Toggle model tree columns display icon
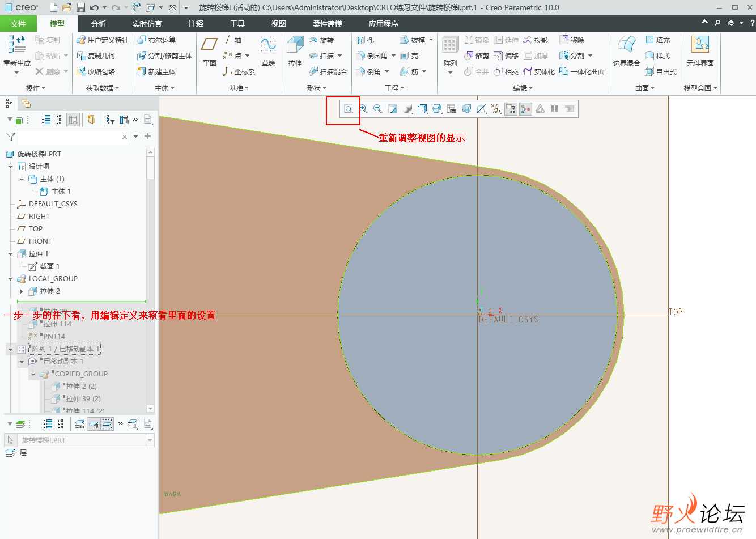 73,120
